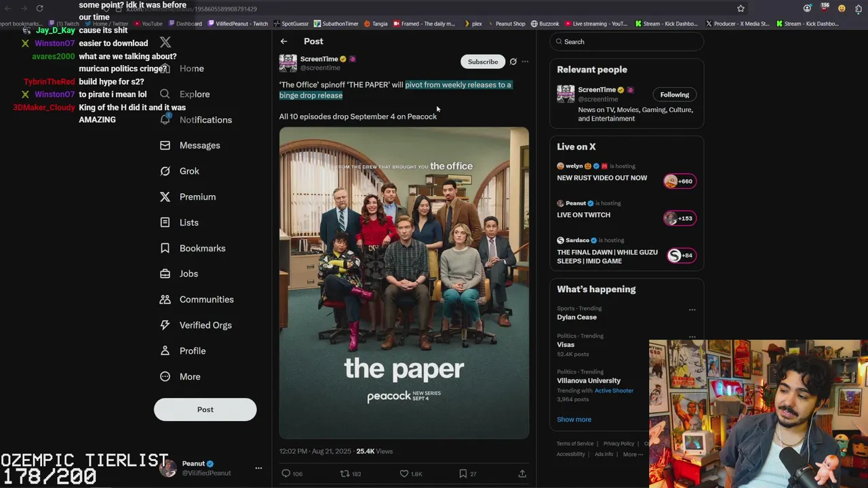Click the Lists icon
The image size is (868, 488).
(x=165, y=222)
